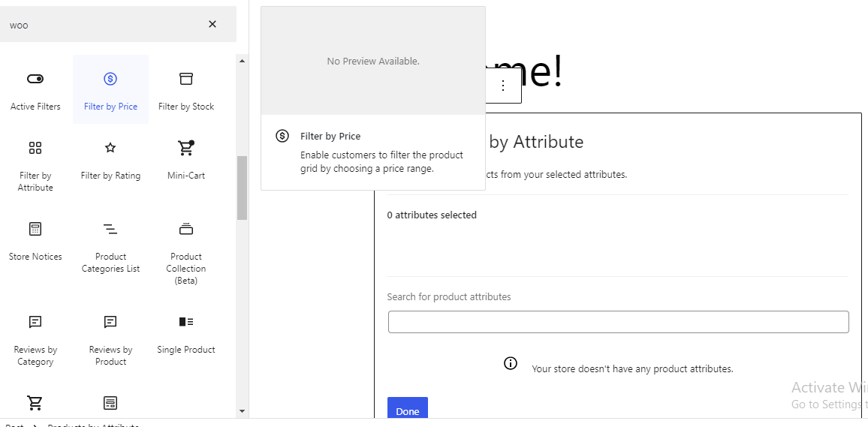The image size is (868, 427).
Task: Insert the Active Filters block
Action: [x=35, y=89]
